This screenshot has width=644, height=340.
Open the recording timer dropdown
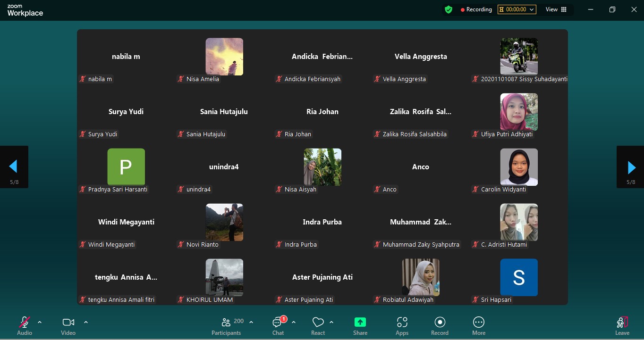[x=517, y=9]
